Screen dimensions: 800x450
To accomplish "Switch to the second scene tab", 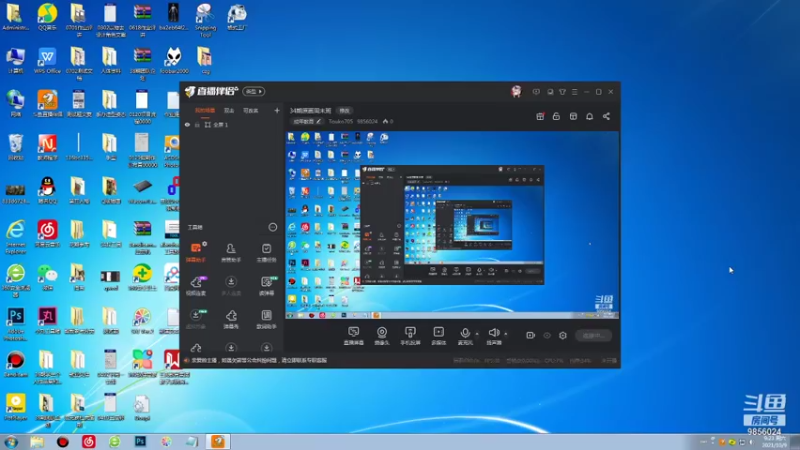I will (229, 111).
